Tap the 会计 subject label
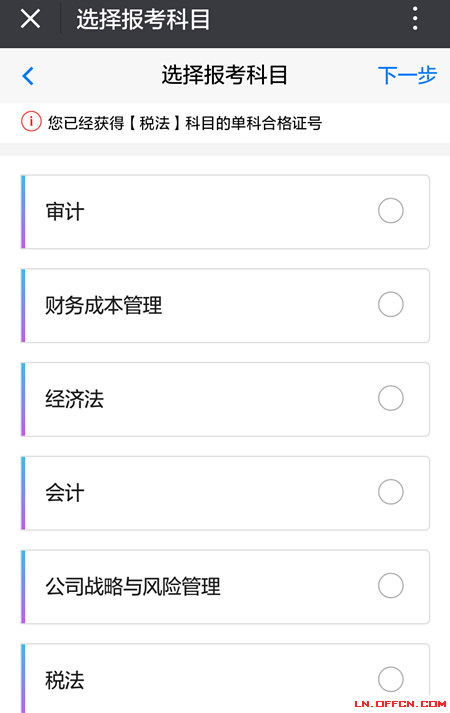This screenshot has width=450, height=713. pyautogui.click(x=65, y=493)
